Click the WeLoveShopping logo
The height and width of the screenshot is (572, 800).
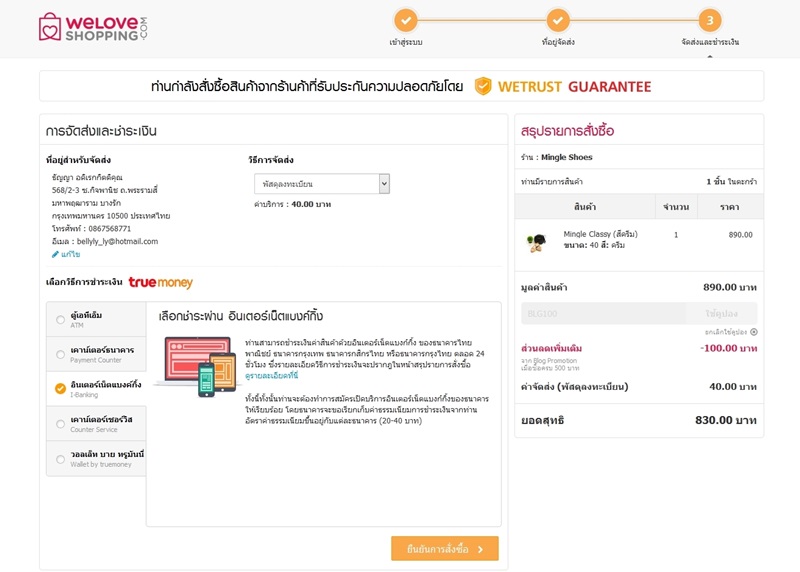93,27
